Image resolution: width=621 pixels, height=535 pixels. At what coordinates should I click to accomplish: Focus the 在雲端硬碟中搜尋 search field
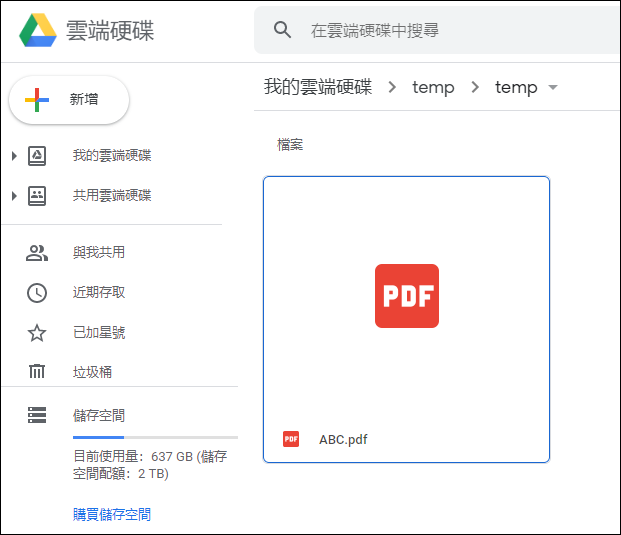coord(437,30)
